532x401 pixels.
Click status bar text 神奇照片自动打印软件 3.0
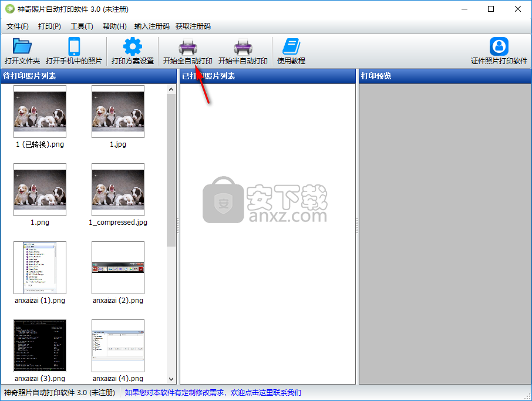pos(59,393)
